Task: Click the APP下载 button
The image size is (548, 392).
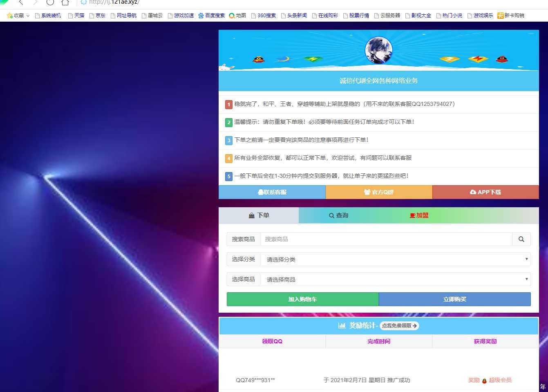Action: (x=485, y=192)
